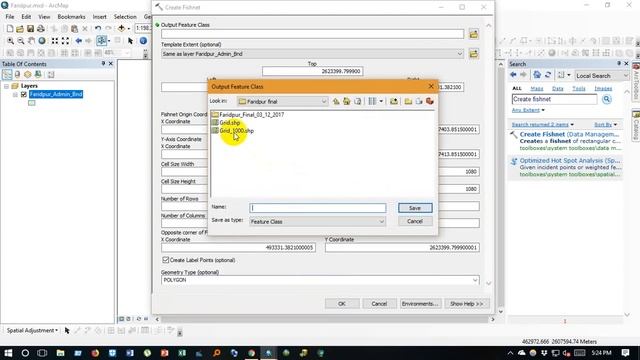Select Grid_1000.shp in file list
640x360 pixels.
(x=236, y=131)
